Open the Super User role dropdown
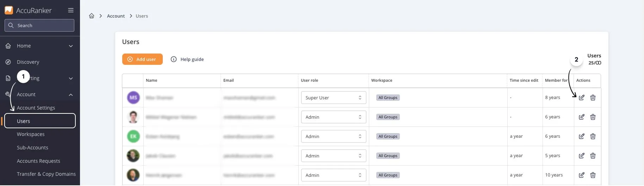 tap(333, 98)
